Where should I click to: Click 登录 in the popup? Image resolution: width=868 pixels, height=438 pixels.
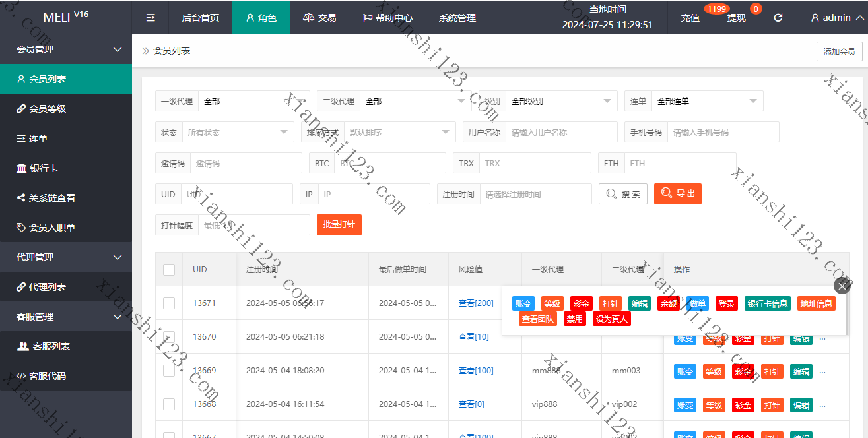[x=727, y=303]
